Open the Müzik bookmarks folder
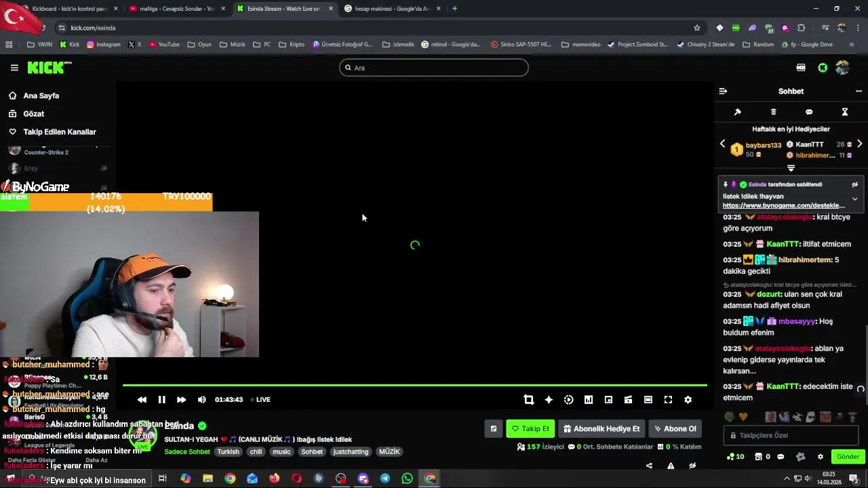 click(232, 45)
